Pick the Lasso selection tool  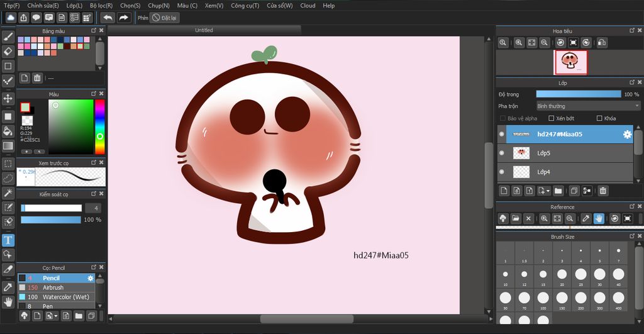coord(8,179)
